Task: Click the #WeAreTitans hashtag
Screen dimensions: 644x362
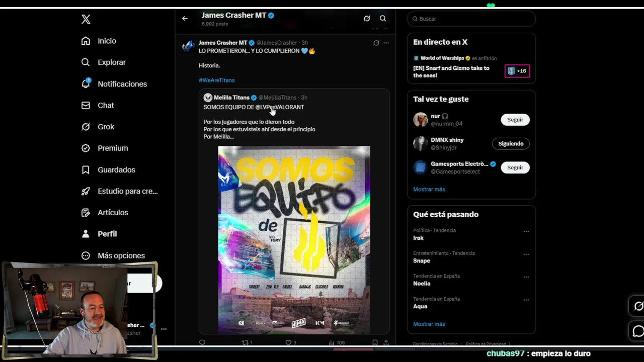Action: [216, 80]
